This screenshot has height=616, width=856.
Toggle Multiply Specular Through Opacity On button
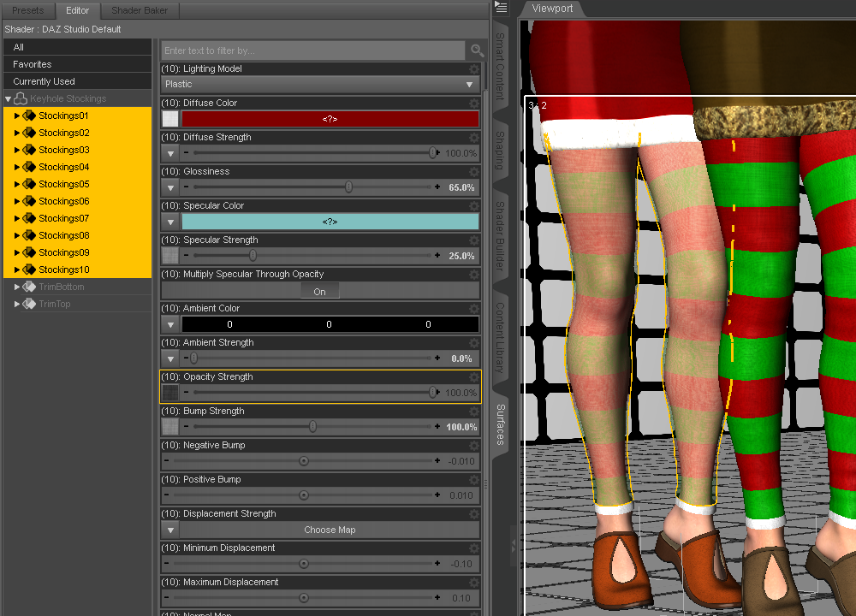(320, 292)
